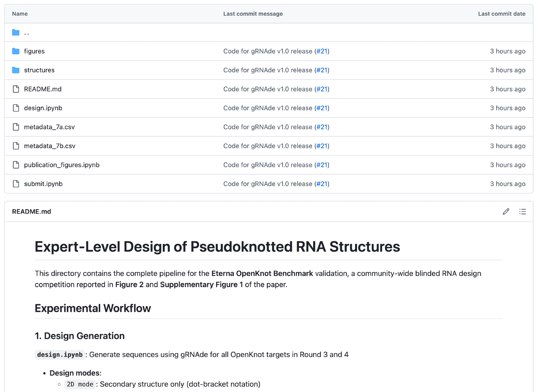
Task: Open the figures folder
Action: tap(34, 51)
